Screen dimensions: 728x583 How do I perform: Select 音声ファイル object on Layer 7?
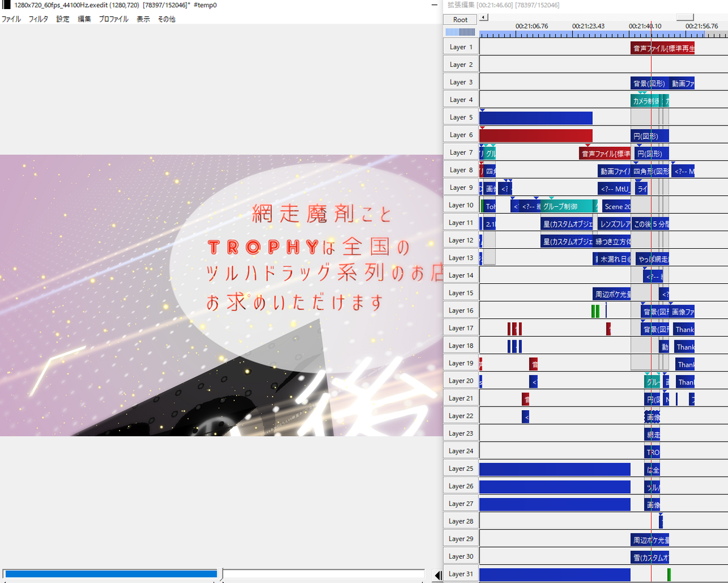coord(605,154)
